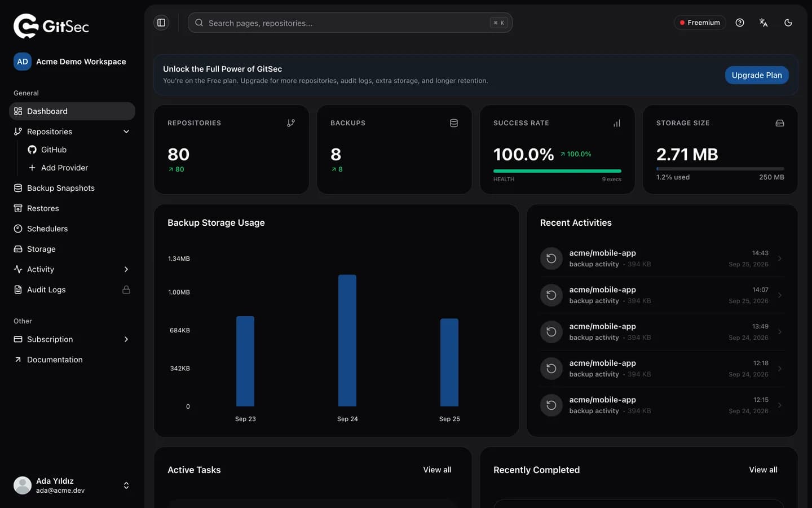Image resolution: width=812 pixels, height=508 pixels.
Task: Click the Audit Logs lock icon
Action: 126,290
